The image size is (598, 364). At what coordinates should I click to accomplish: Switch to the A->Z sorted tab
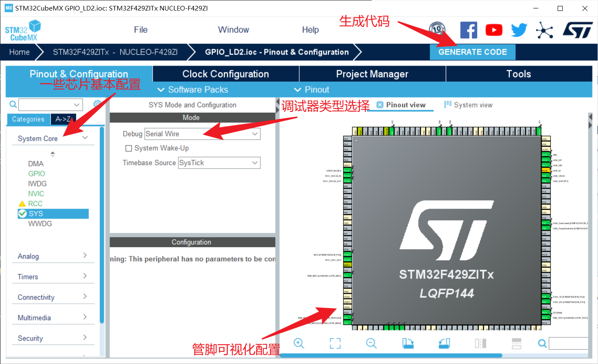(x=63, y=119)
